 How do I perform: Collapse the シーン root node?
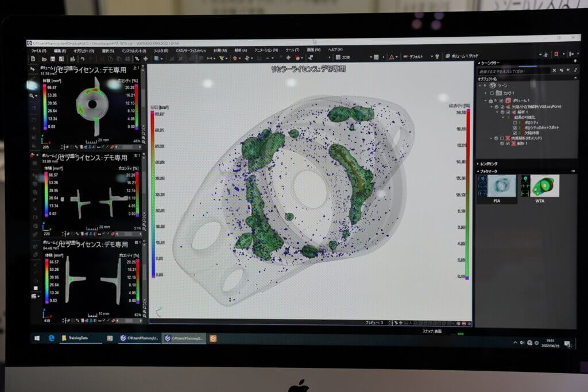(480, 86)
